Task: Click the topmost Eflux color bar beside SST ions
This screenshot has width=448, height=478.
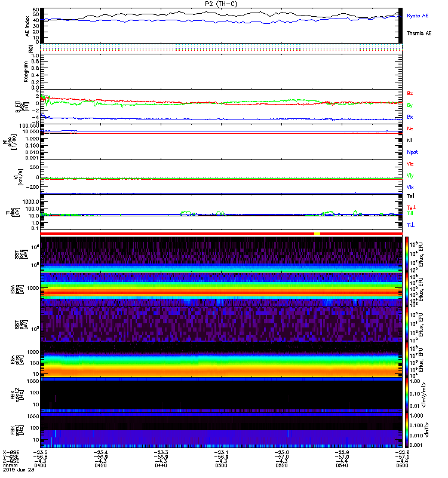Action: [407, 254]
